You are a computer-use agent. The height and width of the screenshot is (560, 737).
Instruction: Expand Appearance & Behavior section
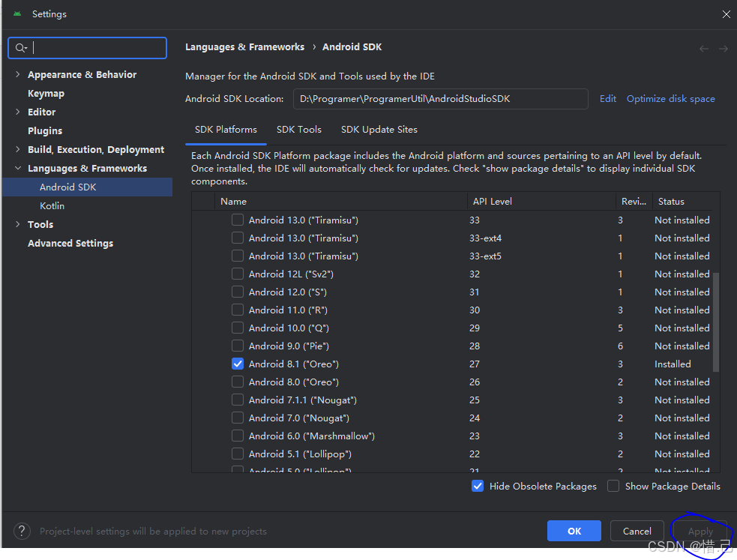18,74
